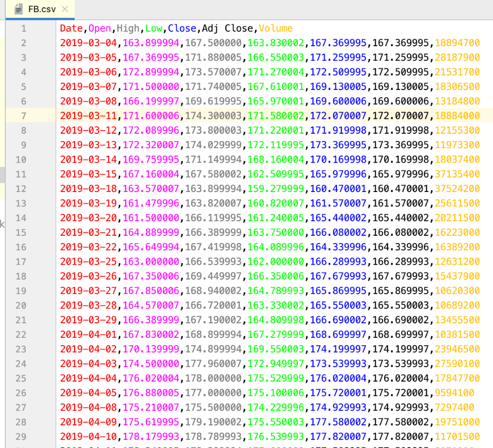The image size is (493, 448).
Task: Click the date 2019-03-06
Action: pos(89,72)
